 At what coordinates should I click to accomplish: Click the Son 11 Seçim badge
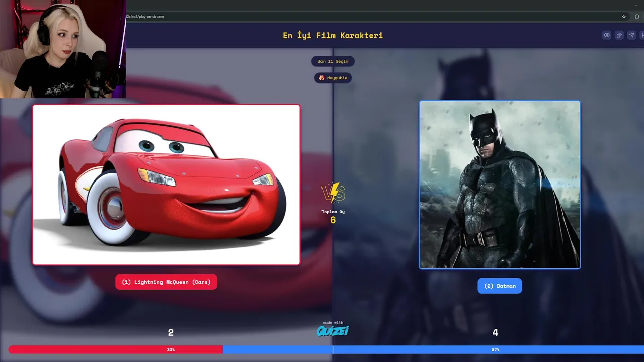pos(333,61)
